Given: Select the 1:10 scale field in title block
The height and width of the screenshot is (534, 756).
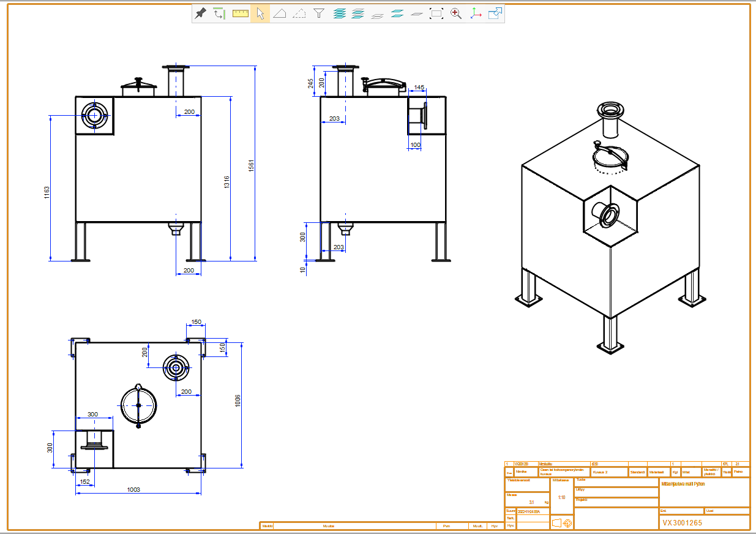Looking at the screenshot, I should (x=561, y=497).
